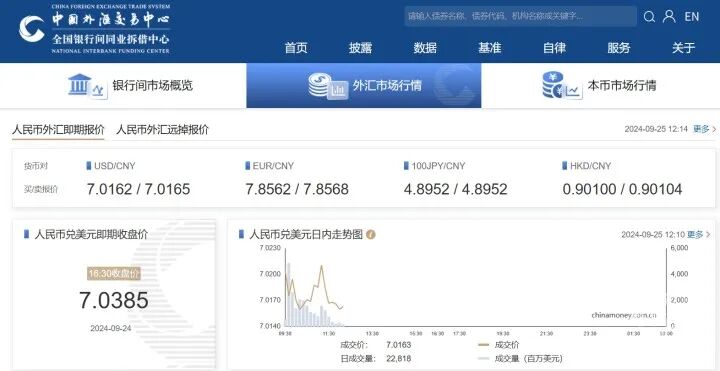Screen dimensions: 720x371
Task: Open the 披露 menu
Action: tap(360, 48)
